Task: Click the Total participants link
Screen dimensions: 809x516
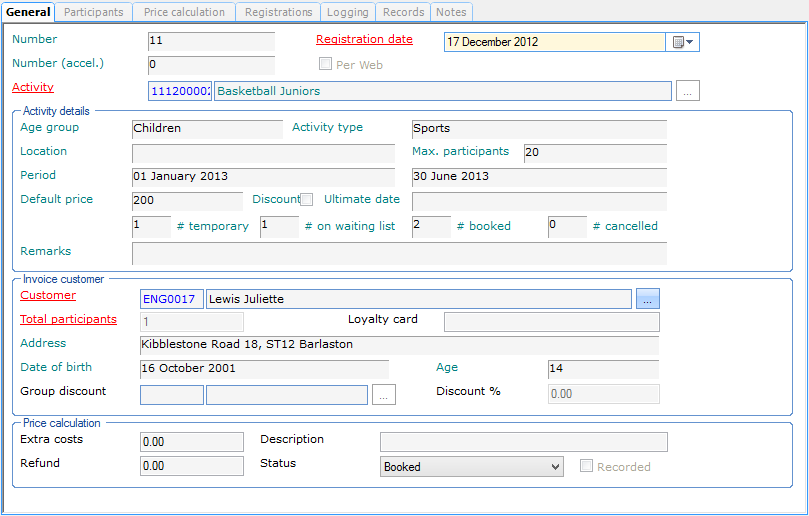Action: click(x=68, y=320)
